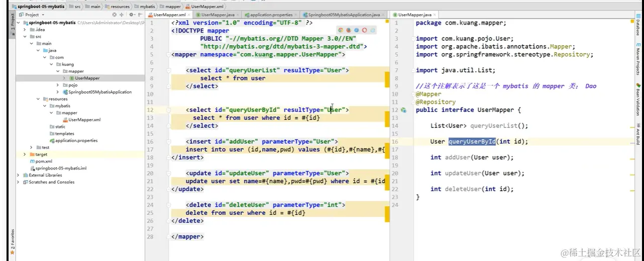644x261 pixels.
Task: Click springboot-05-mybatis breadcrumb
Action: (x=37, y=7)
